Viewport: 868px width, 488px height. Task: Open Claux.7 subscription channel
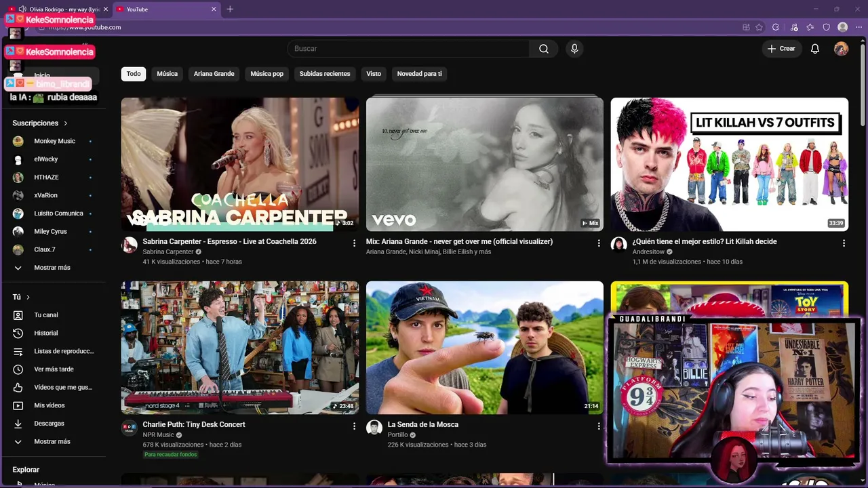[x=53, y=249]
